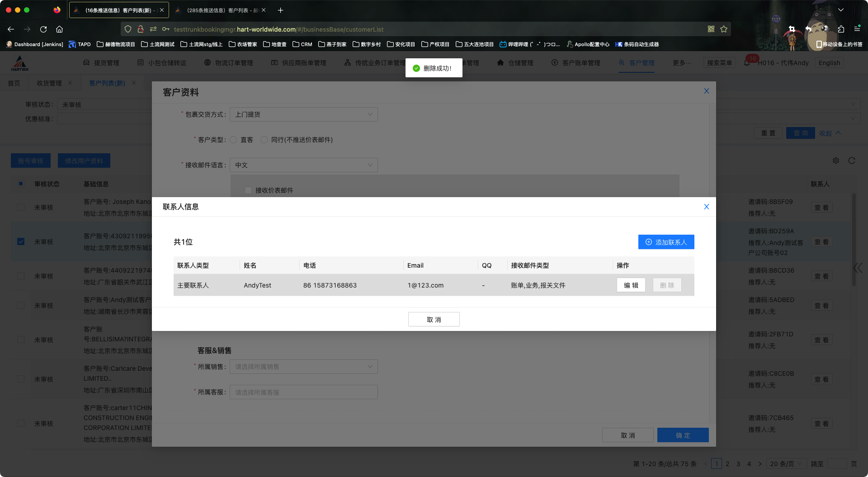Image resolution: width=868 pixels, height=477 pixels.
Task: Open the browser extensions puzzle icon
Action: point(841,29)
